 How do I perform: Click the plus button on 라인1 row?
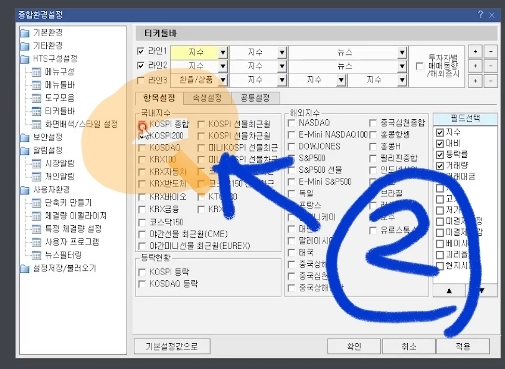(x=475, y=52)
